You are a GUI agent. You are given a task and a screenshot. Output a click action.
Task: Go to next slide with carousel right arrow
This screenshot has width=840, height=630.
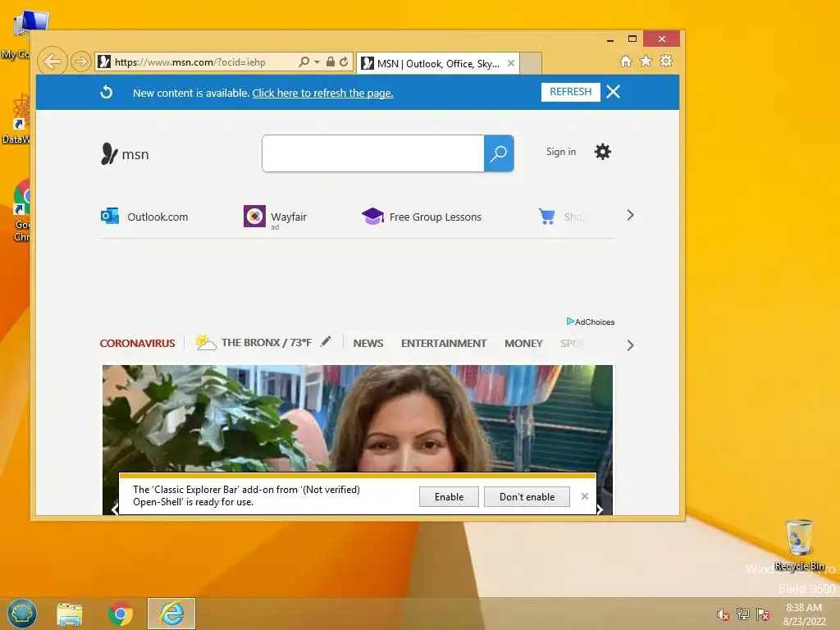pyautogui.click(x=600, y=509)
